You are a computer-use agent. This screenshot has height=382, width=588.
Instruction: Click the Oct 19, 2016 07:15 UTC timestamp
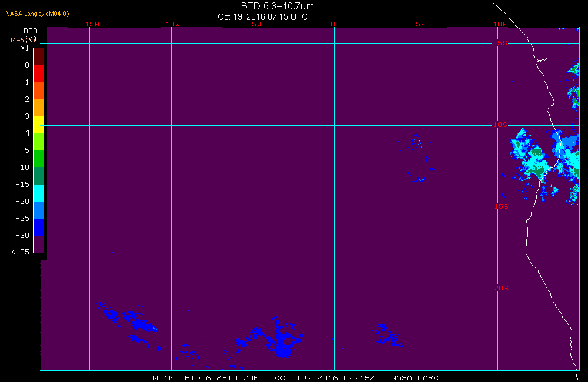262,17
